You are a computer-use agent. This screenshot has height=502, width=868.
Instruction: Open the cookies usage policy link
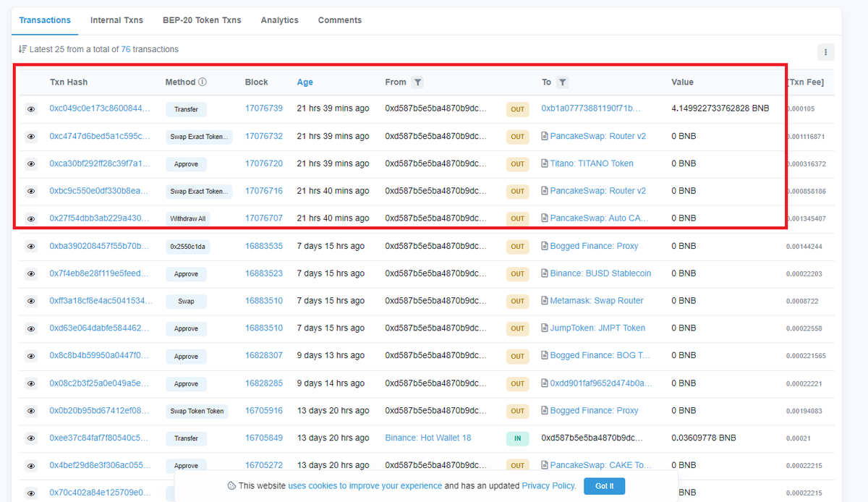[365, 486]
